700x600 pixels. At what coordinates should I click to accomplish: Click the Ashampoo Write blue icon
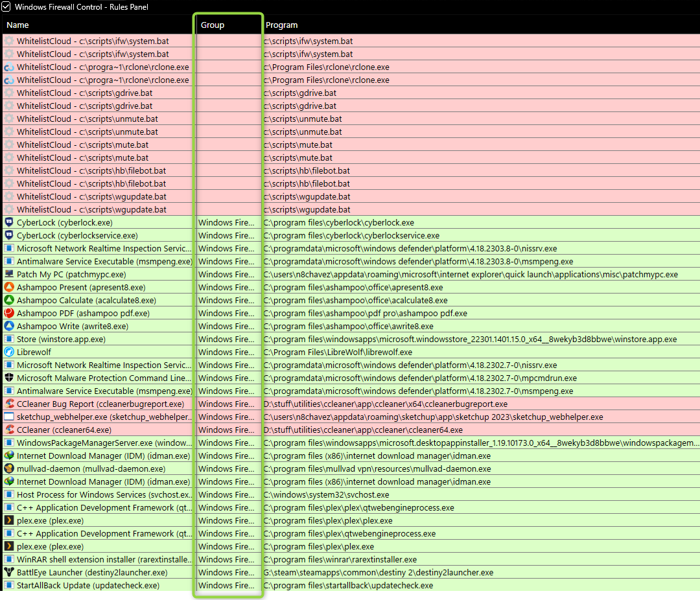[x=9, y=326]
